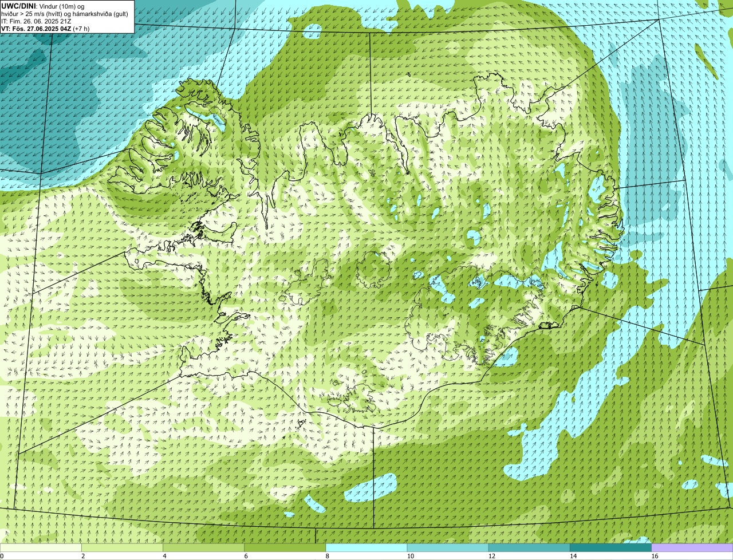The width and height of the screenshot is (733, 560).
Task: Click the "16" scale label
Action: [x=655, y=556]
